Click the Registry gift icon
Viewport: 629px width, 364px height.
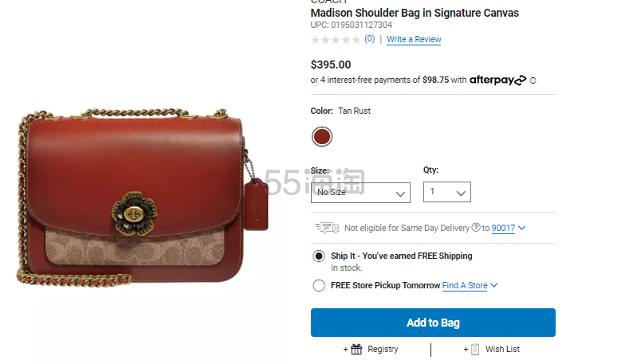pos(356,349)
